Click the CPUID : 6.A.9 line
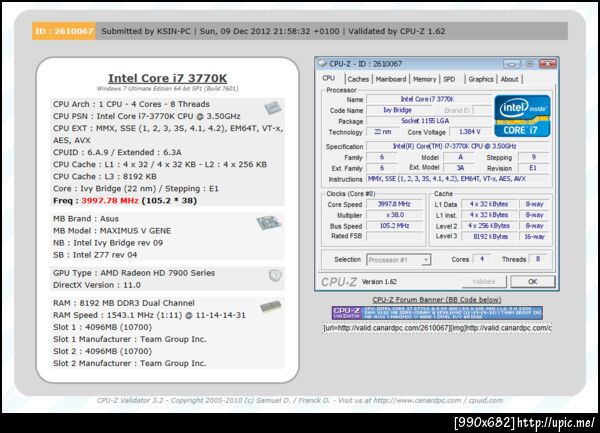The width and height of the screenshot is (600, 433). [x=117, y=152]
